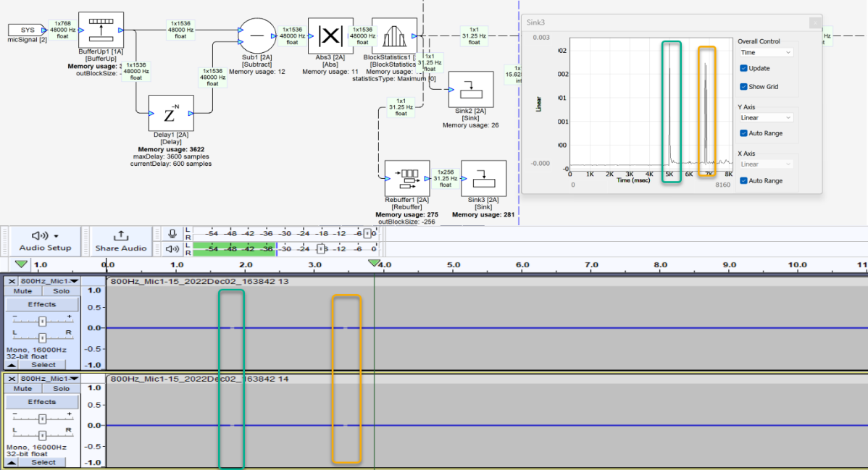868x470 pixels.
Task: Open the Audio Setup menu
Action: [45, 240]
